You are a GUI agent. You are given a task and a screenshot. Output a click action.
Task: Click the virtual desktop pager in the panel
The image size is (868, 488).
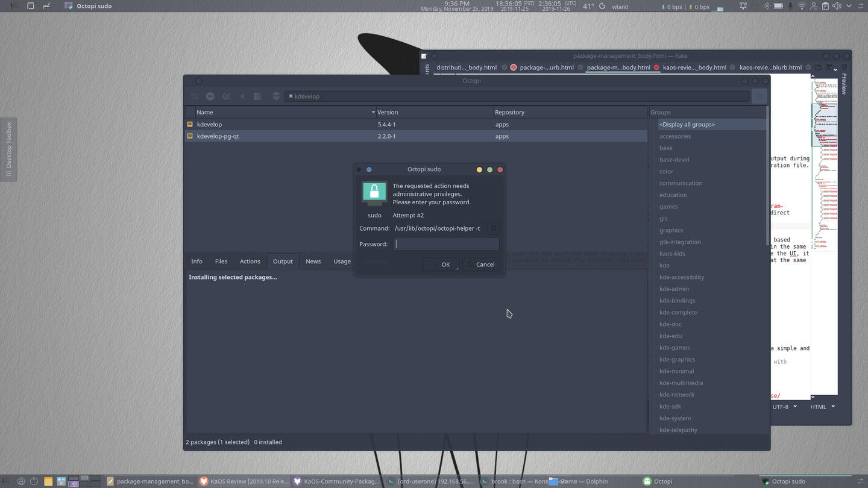click(84, 481)
